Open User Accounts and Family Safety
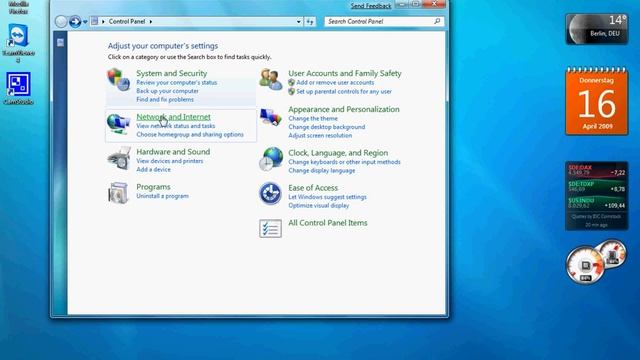640x360 pixels. (x=344, y=73)
